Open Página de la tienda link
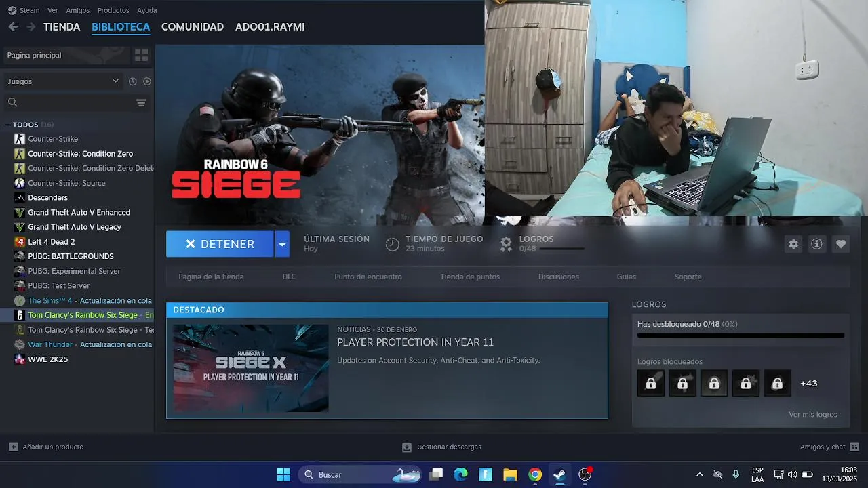Image resolution: width=868 pixels, height=488 pixels. [x=211, y=277]
